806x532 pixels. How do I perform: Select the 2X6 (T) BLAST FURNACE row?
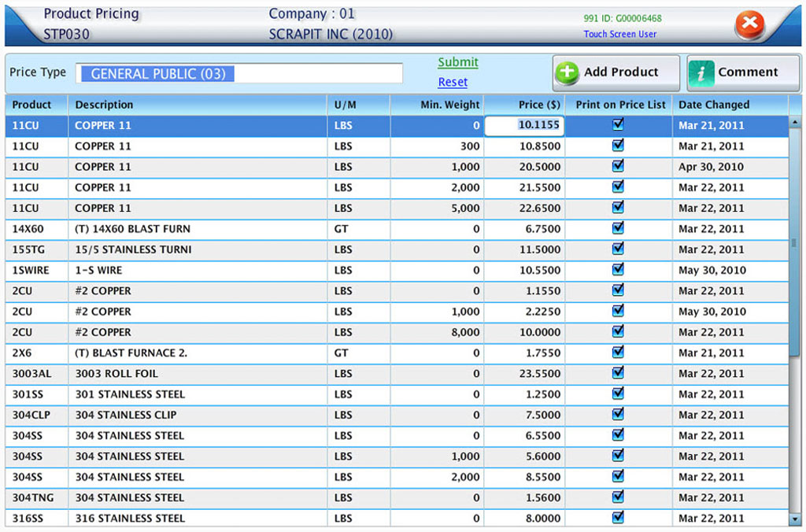[397, 353]
